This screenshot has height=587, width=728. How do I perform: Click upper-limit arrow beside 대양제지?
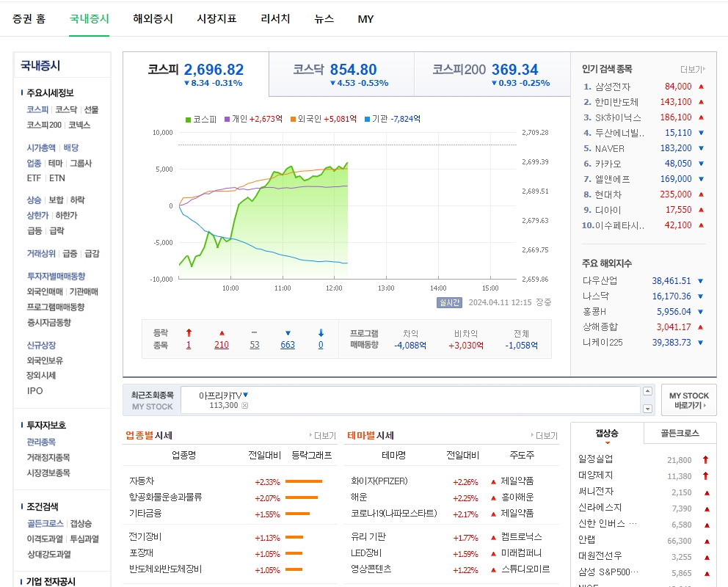706,475
